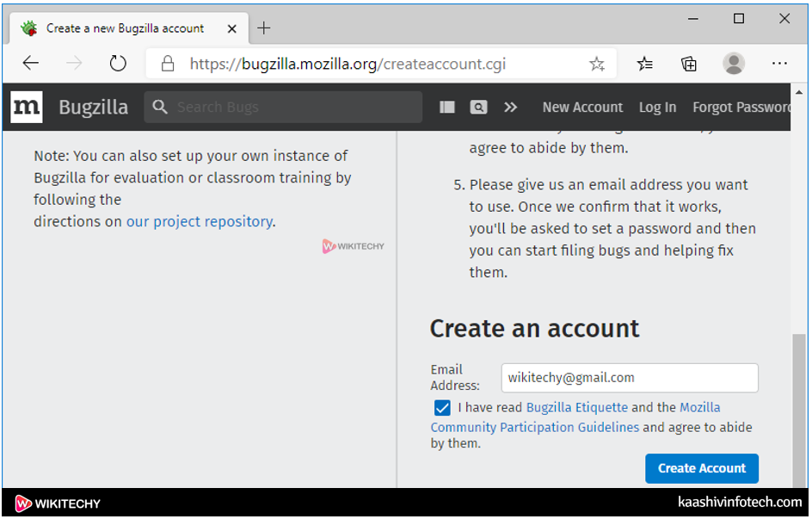The image size is (812, 519).
Task: Click Log In in the header
Action: pos(657,108)
